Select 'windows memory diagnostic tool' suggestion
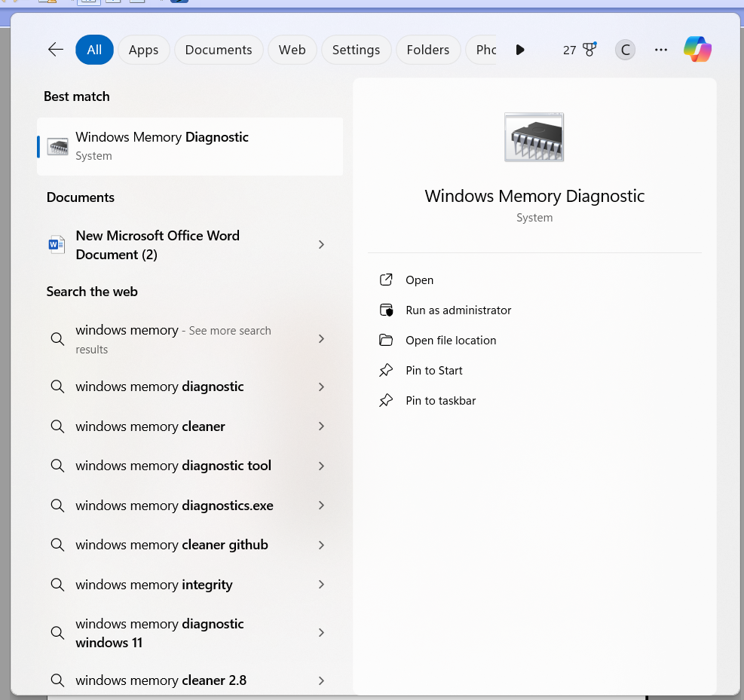The width and height of the screenshot is (744, 700). tap(190, 466)
